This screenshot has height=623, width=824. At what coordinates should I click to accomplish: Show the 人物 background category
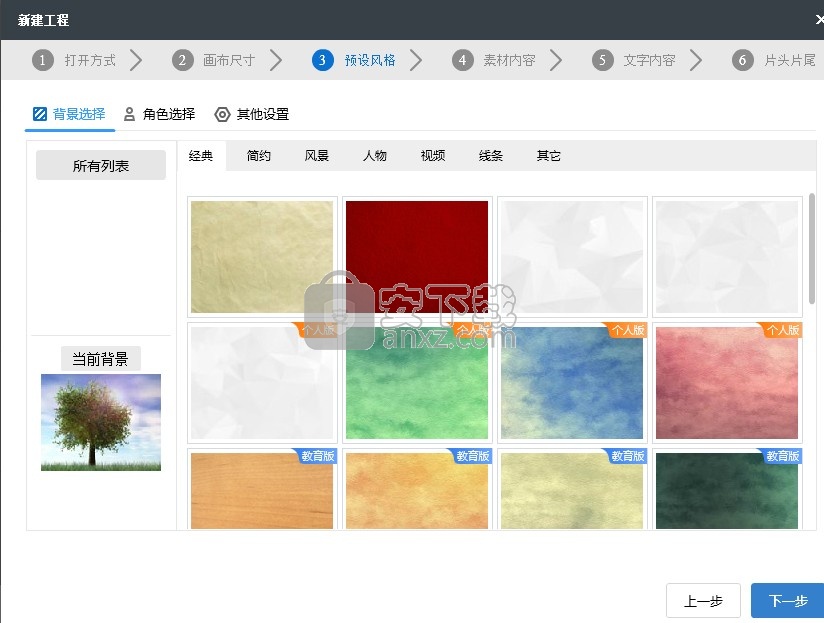pyautogui.click(x=375, y=155)
